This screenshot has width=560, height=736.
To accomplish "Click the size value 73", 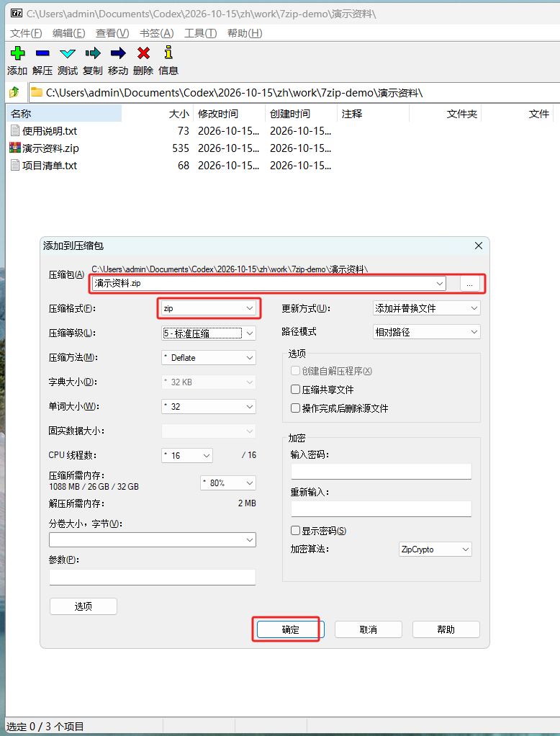I will pos(184,131).
